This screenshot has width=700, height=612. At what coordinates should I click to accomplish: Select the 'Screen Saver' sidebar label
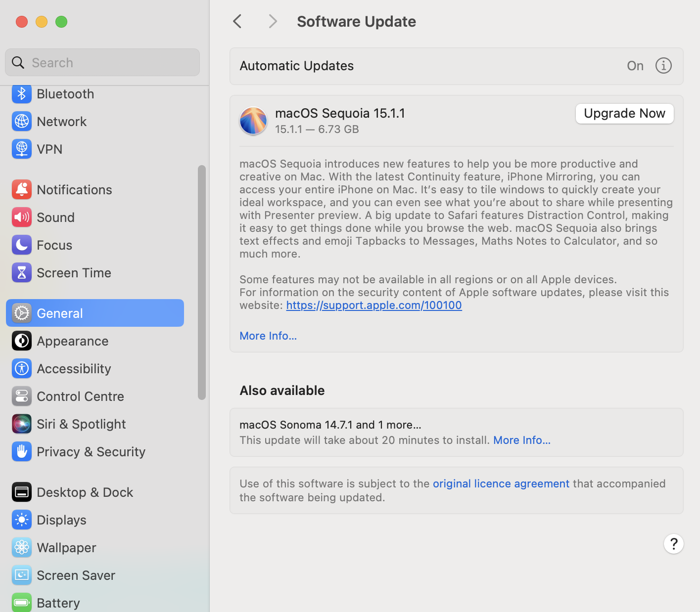point(76,575)
